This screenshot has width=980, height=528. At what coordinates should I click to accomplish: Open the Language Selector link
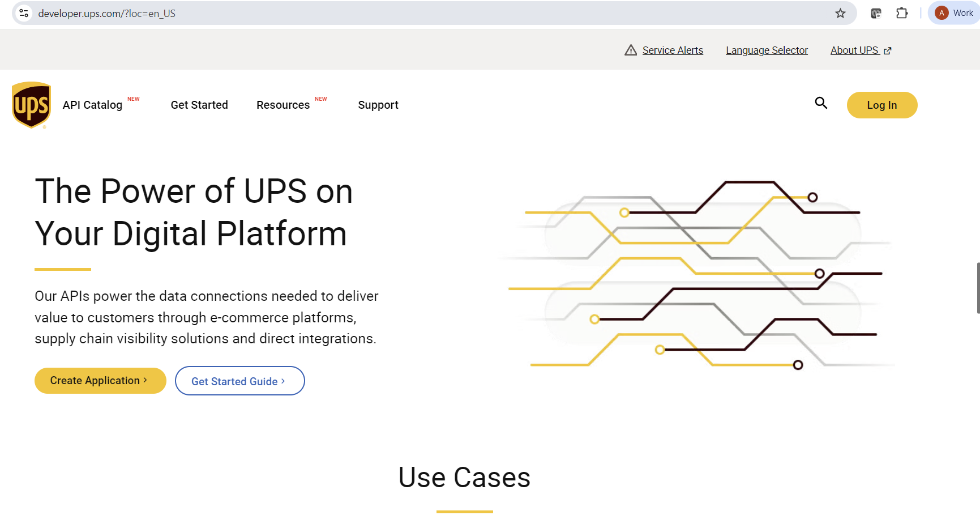[x=767, y=50]
